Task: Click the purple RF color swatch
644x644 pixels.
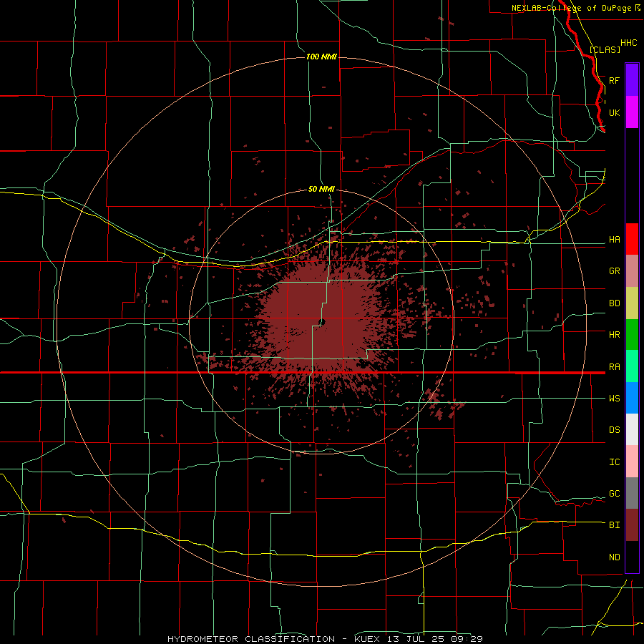Action: tap(632, 80)
